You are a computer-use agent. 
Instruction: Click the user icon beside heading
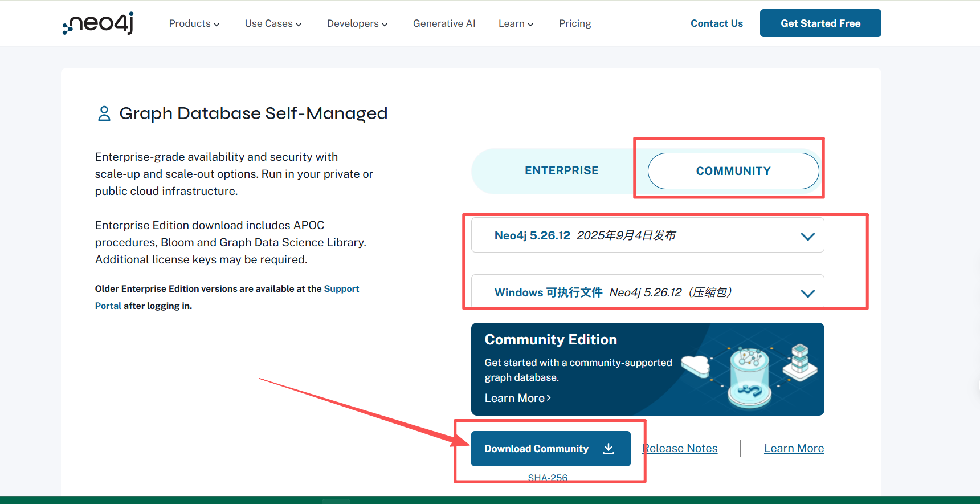104,113
